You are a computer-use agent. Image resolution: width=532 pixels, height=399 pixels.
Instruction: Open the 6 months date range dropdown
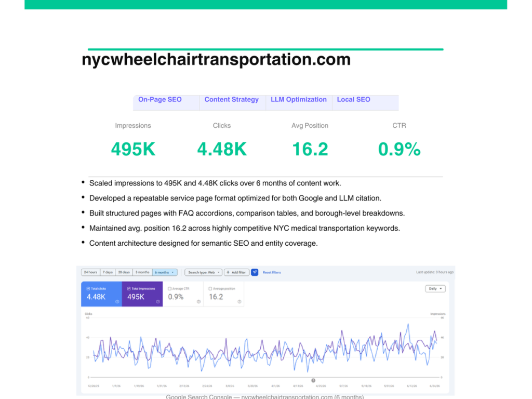[165, 272]
